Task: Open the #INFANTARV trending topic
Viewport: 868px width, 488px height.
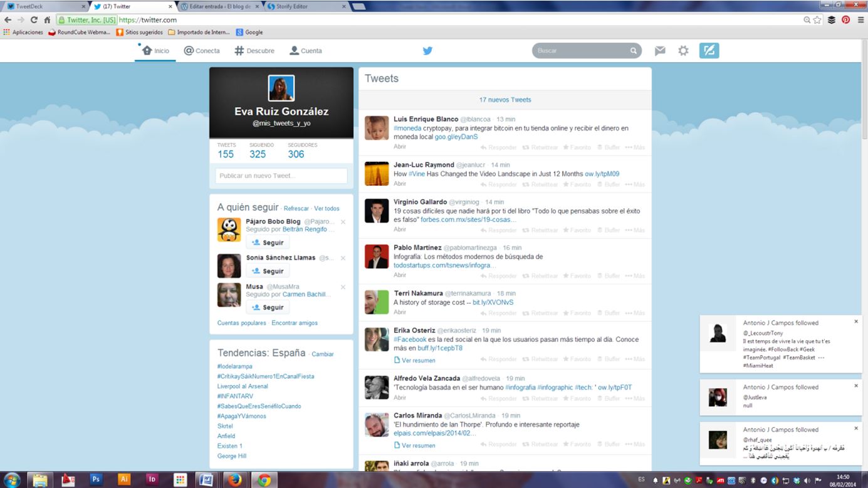Action: tap(235, 396)
